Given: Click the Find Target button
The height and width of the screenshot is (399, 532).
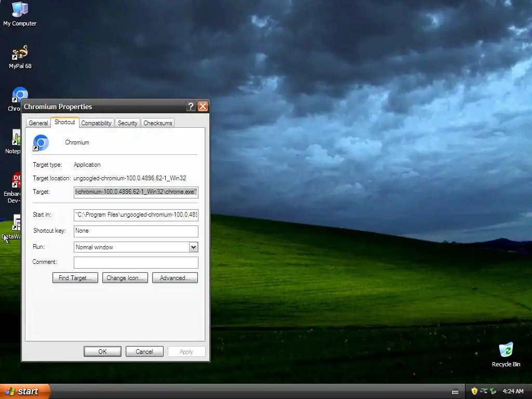Looking at the screenshot, I should point(75,278).
